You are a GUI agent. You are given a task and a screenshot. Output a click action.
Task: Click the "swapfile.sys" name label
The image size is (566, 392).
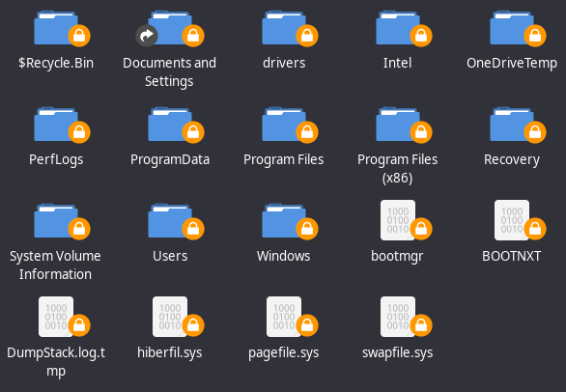pos(397,352)
